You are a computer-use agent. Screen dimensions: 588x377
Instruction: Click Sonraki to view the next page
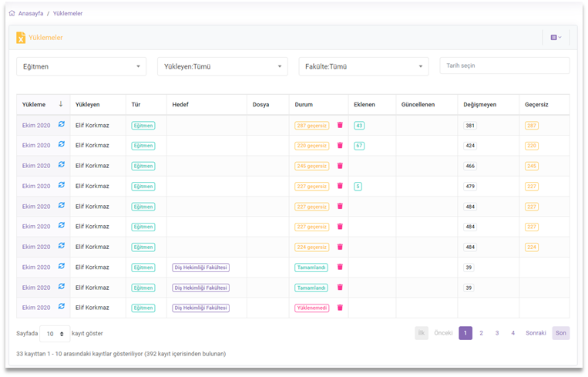(x=536, y=333)
